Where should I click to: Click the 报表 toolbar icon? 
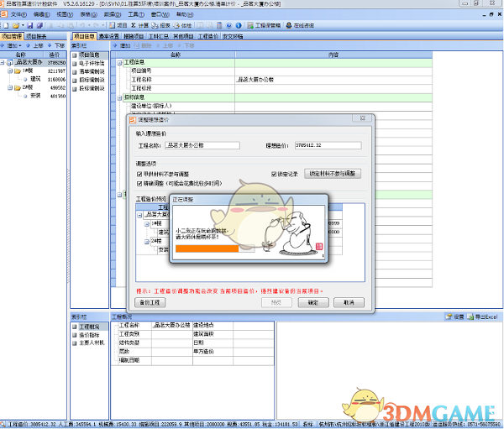(x=160, y=25)
